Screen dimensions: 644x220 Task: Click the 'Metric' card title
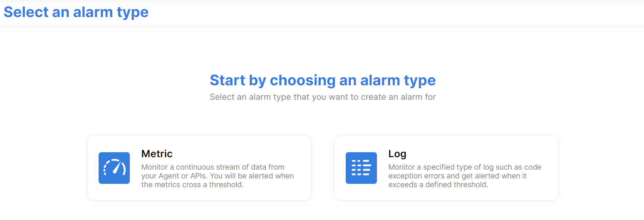click(x=157, y=154)
